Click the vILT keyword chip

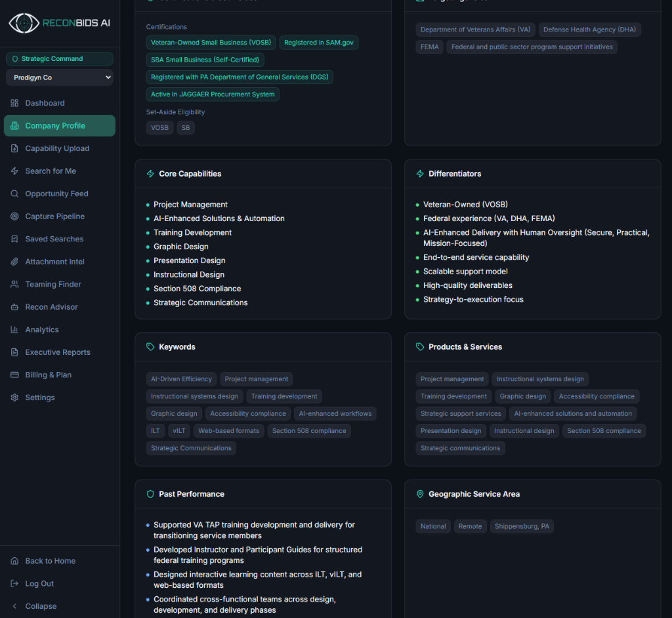coord(179,431)
